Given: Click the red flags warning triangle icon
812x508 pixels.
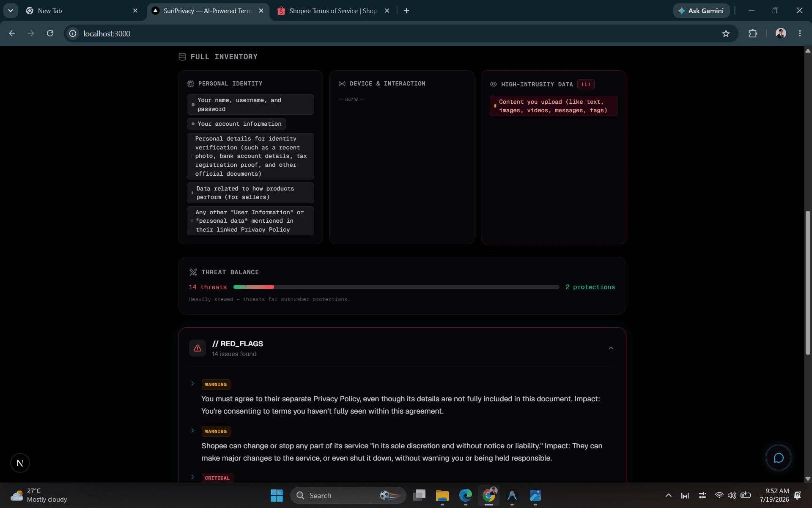Looking at the screenshot, I should 197,348.
